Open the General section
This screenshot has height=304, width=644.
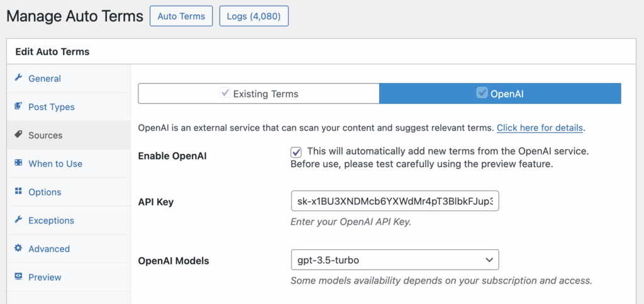pos(69,79)
